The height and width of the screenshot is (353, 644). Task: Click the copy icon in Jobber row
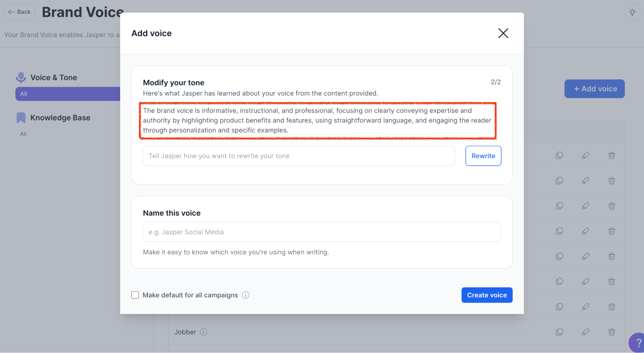[559, 332]
